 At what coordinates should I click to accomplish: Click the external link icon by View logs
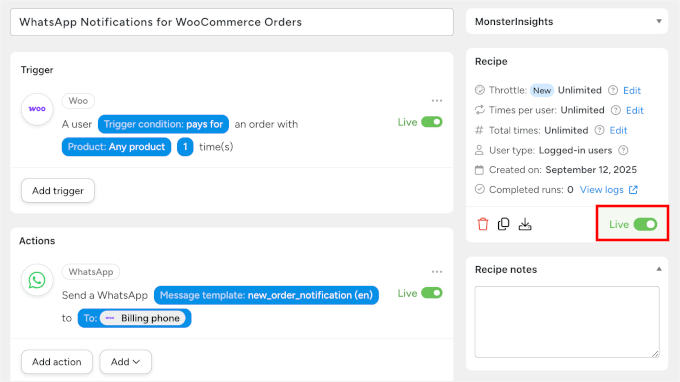point(633,189)
